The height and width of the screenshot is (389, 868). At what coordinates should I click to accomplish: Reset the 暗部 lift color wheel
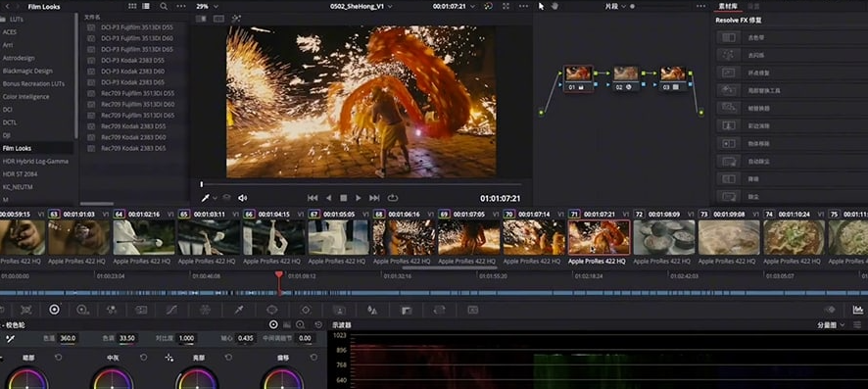pos(59,358)
